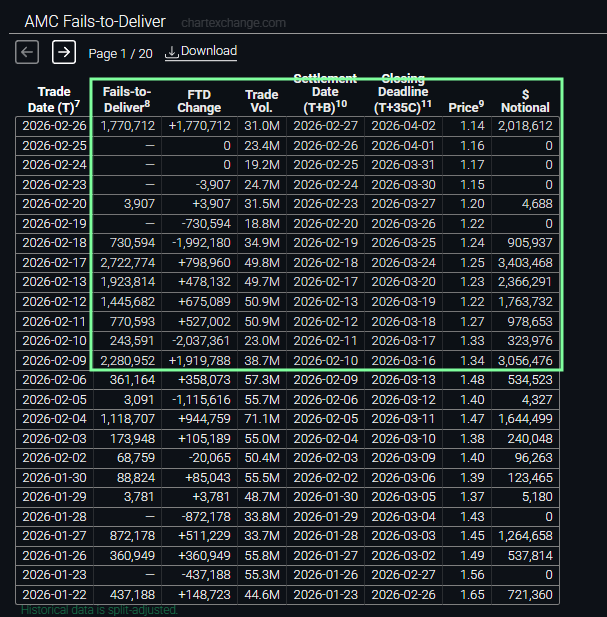This screenshot has height=617, width=607.
Task: Click the Page 1 / 20 indicator
Action: pos(120,54)
